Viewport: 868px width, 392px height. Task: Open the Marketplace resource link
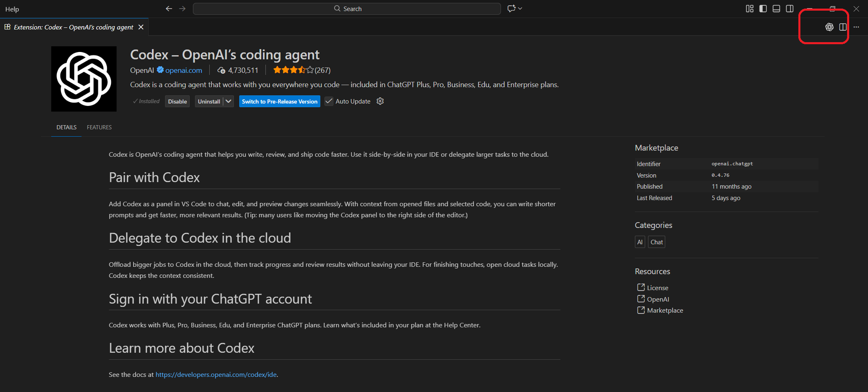[665, 310]
